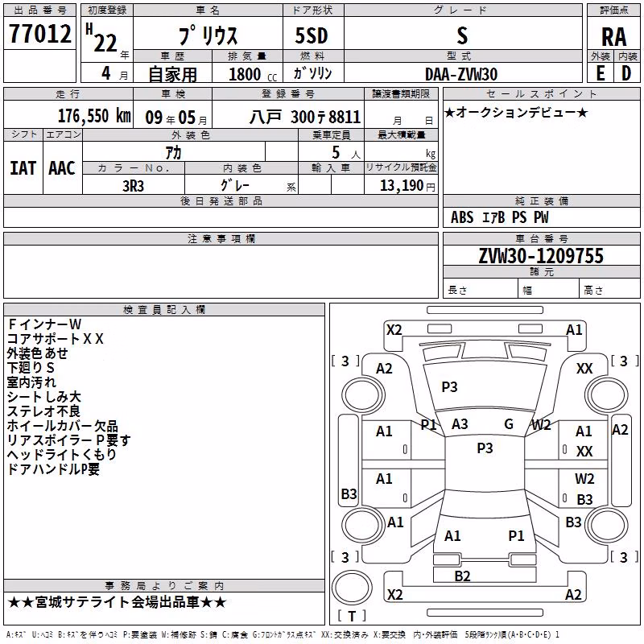Select the note コアサポートXX

tap(55, 339)
